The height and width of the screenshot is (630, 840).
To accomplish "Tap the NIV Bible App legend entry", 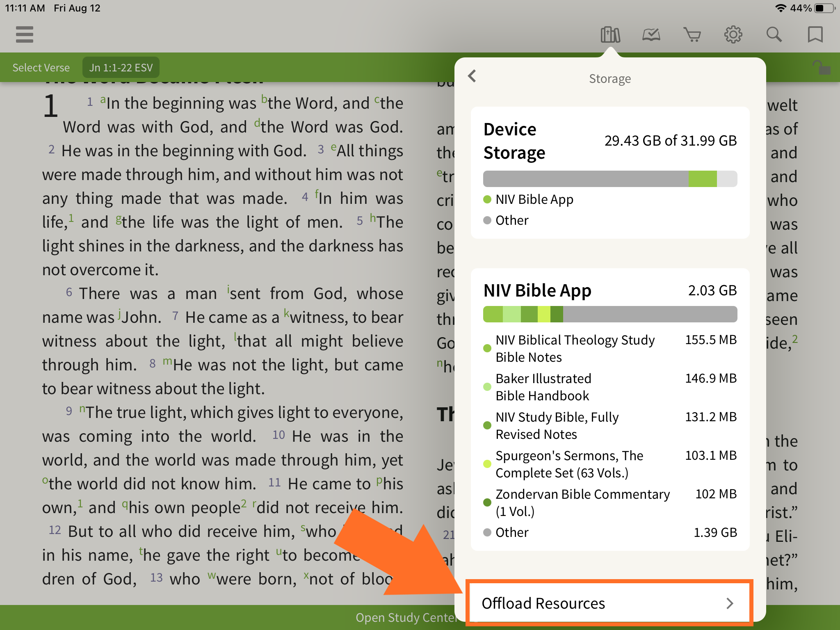I will pyautogui.click(x=528, y=200).
